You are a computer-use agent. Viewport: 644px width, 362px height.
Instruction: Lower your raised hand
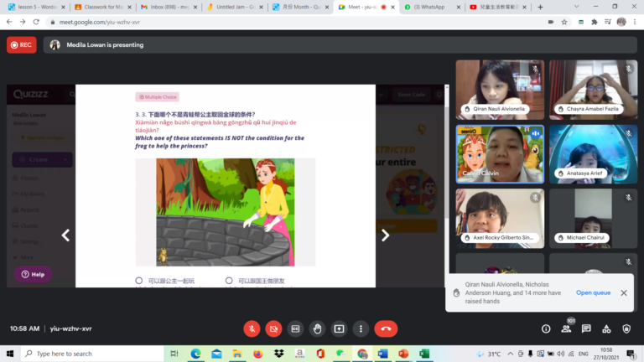[317, 328]
